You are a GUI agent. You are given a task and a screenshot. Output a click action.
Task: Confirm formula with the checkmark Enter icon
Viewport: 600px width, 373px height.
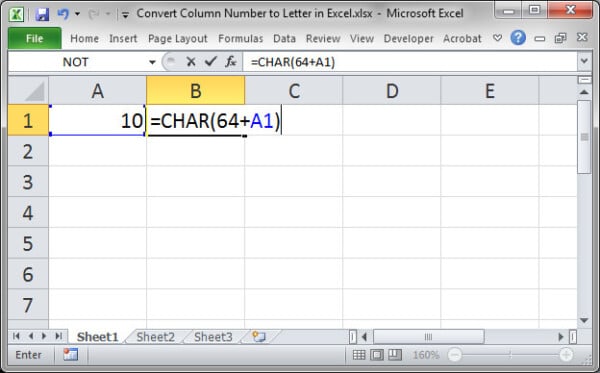[x=211, y=61]
